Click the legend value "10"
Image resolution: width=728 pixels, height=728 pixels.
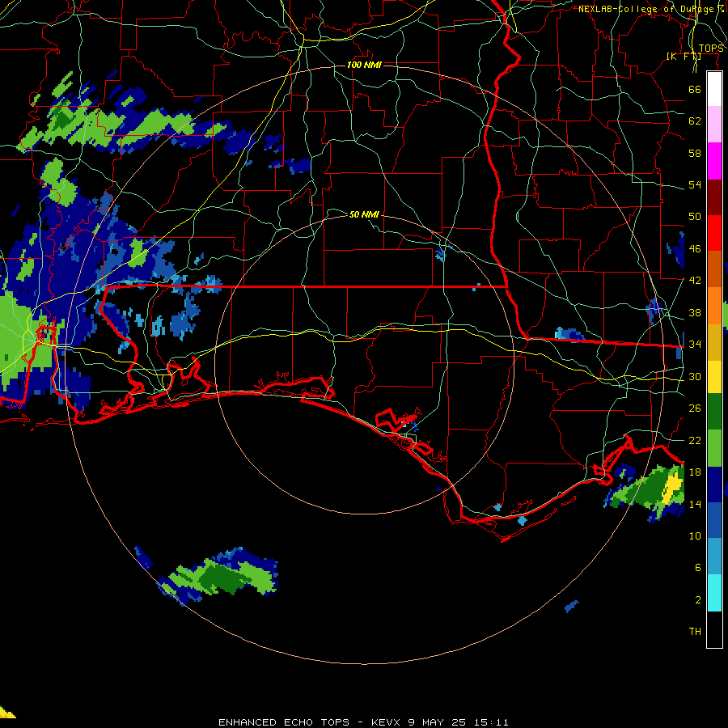[x=695, y=536]
